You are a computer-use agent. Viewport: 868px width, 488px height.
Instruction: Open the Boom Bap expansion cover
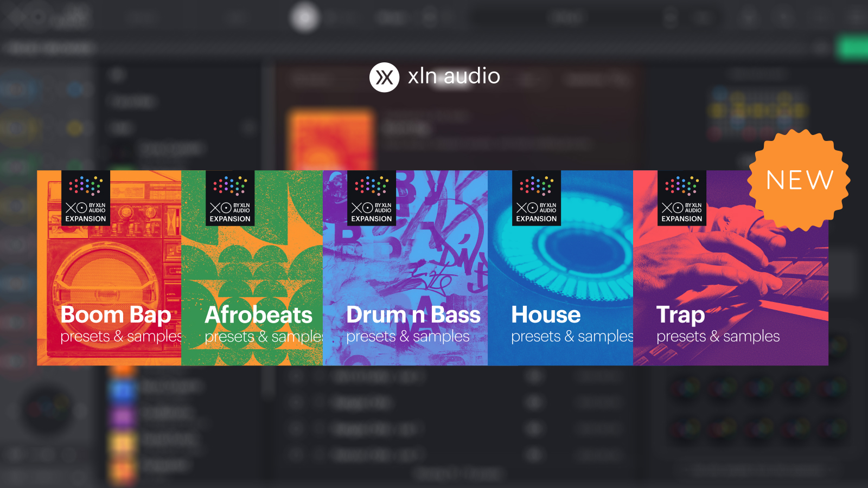109,268
